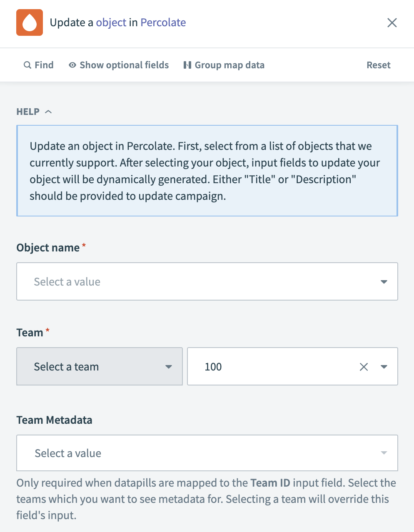The width and height of the screenshot is (414, 532).
Task: Collapse the HELP section
Action: [48, 111]
